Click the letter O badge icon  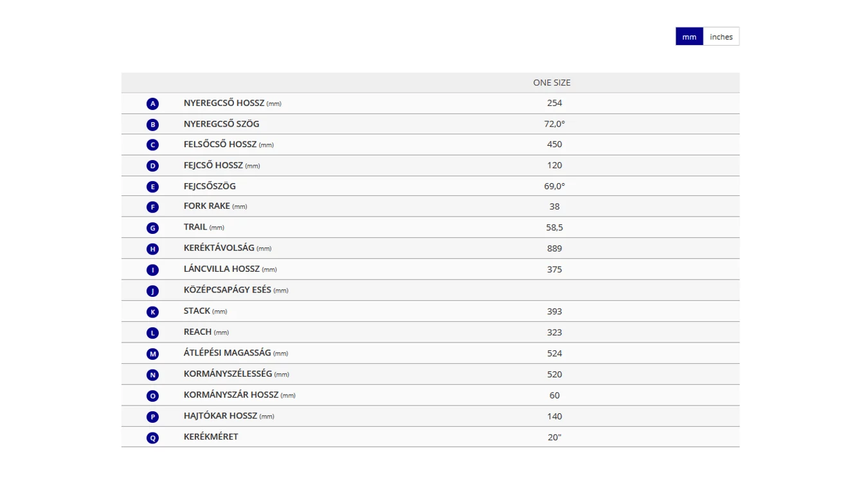point(152,396)
